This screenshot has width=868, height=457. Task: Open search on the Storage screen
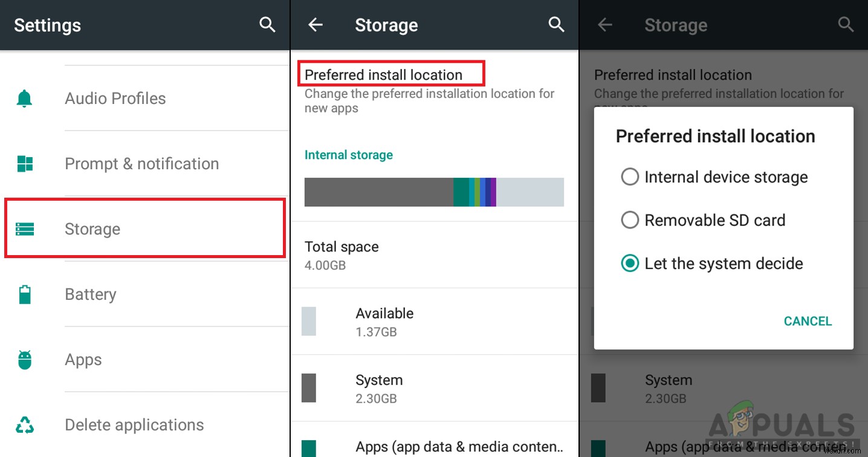[555, 25]
